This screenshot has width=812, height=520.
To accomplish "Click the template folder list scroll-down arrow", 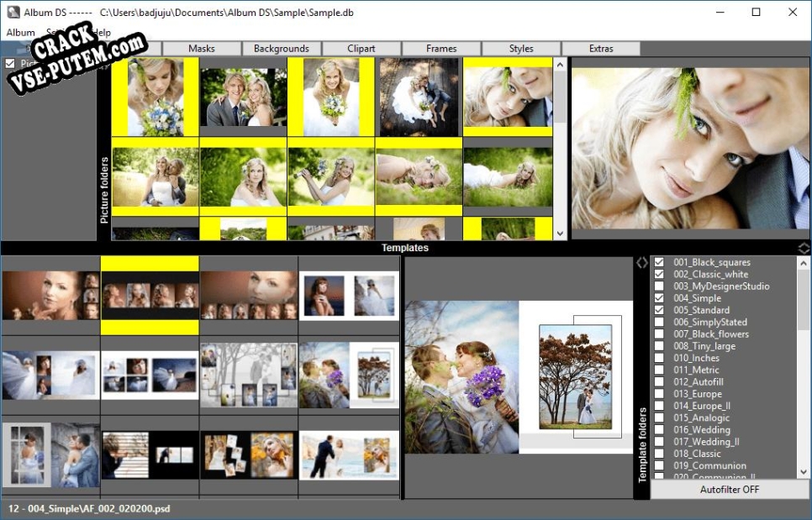I will coord(804,473).
